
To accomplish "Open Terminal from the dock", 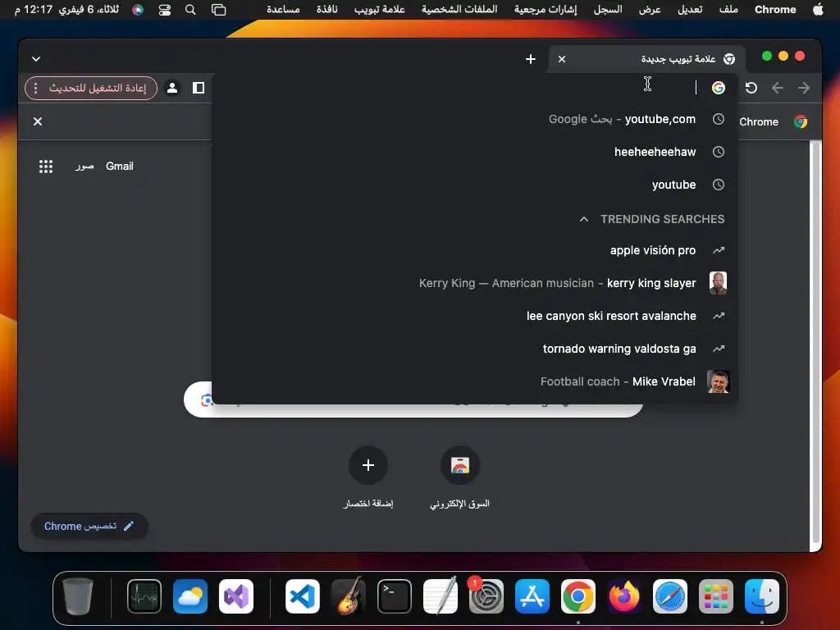I will click(x=395, y=596).
